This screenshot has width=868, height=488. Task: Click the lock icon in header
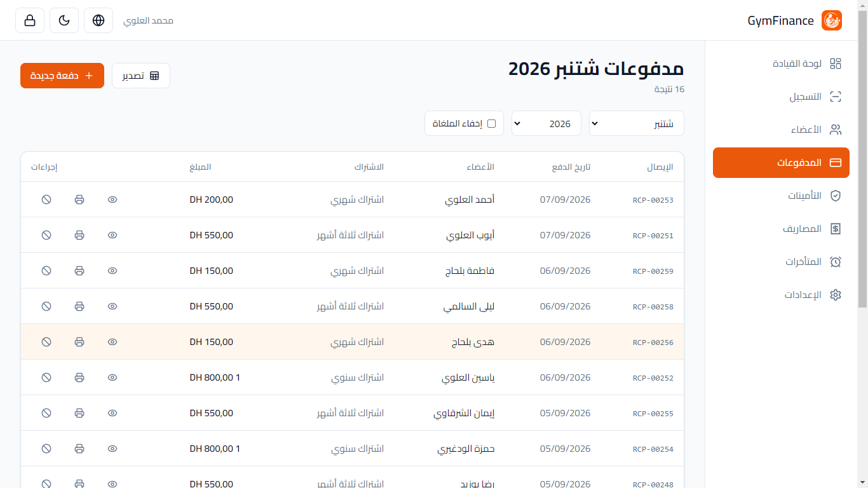30,20
